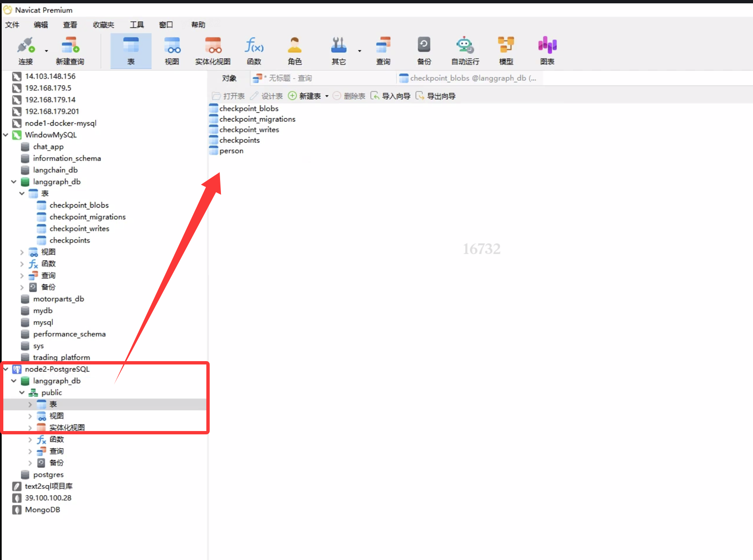Select connection 192.168.179.201

click(x=52, y=112)
